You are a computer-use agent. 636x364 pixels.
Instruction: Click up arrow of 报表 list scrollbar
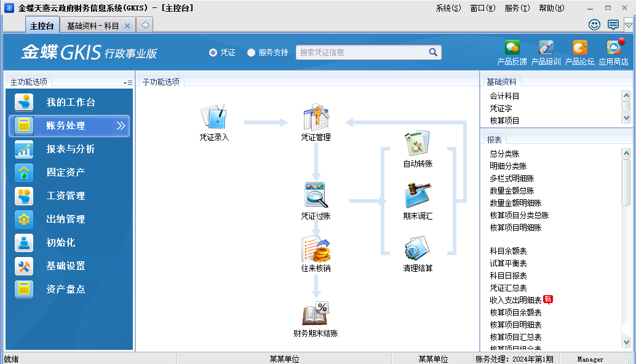click(626, 153)
